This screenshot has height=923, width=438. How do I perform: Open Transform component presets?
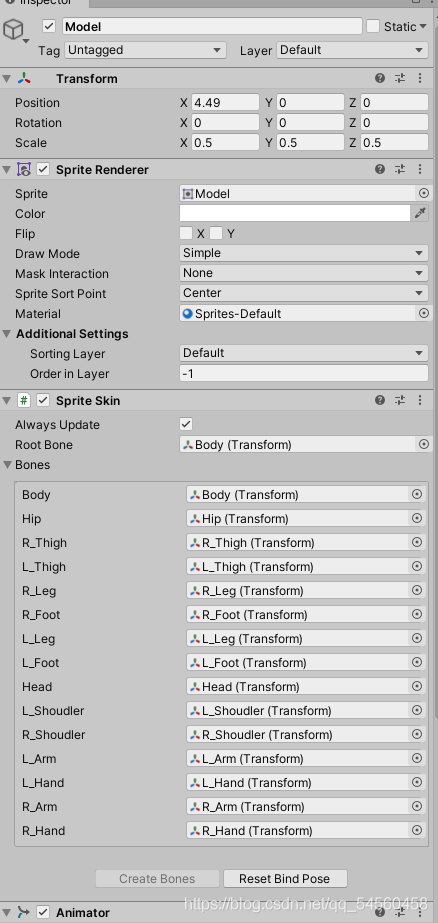coord(400,78)
